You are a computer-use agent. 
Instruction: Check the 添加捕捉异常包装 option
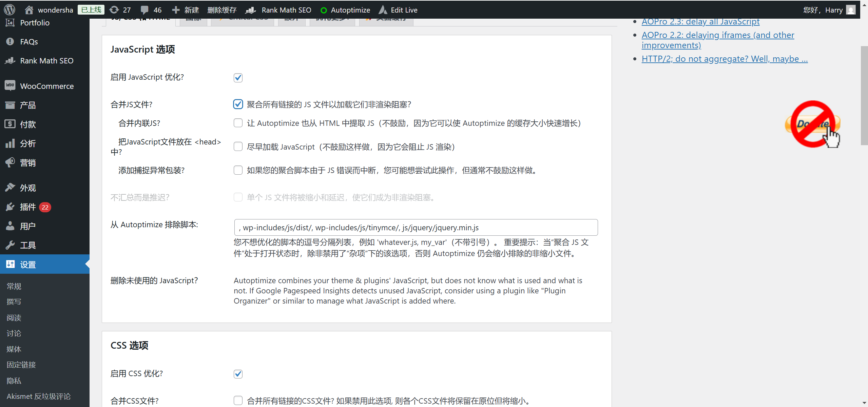point(238,170)
